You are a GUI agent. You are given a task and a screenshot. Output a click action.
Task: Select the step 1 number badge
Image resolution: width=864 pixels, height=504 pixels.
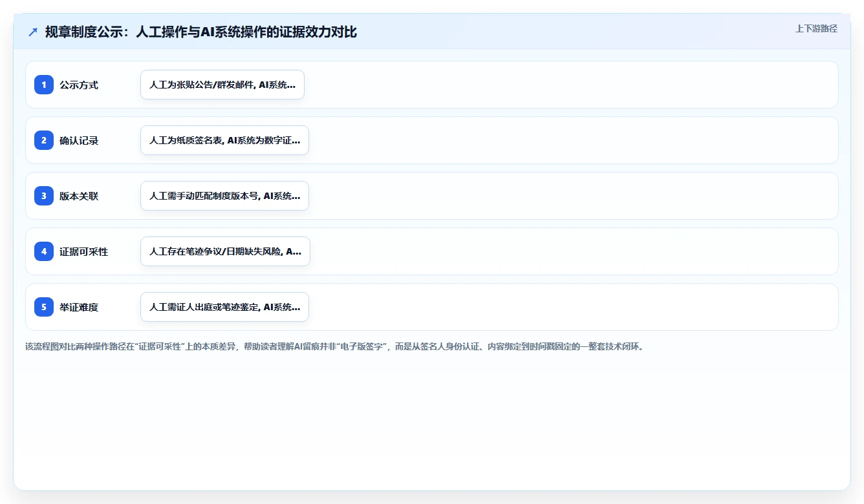pyautogui.click(x=44, y=85)
